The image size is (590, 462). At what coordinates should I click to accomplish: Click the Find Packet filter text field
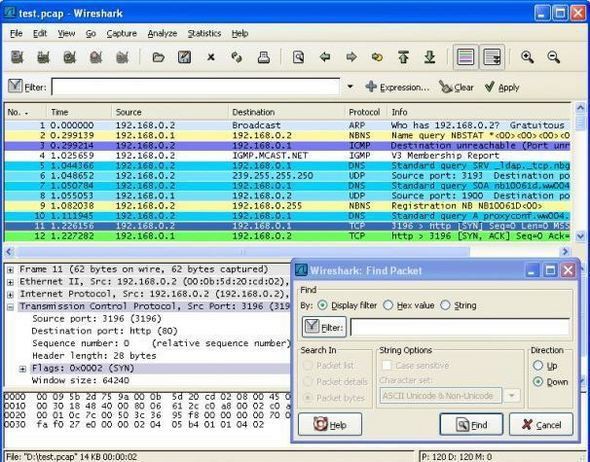click(x=460, y=327)
